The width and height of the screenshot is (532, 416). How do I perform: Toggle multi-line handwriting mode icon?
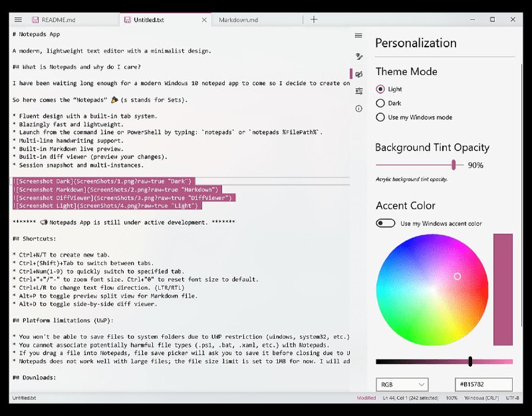[x=358, y=56]
